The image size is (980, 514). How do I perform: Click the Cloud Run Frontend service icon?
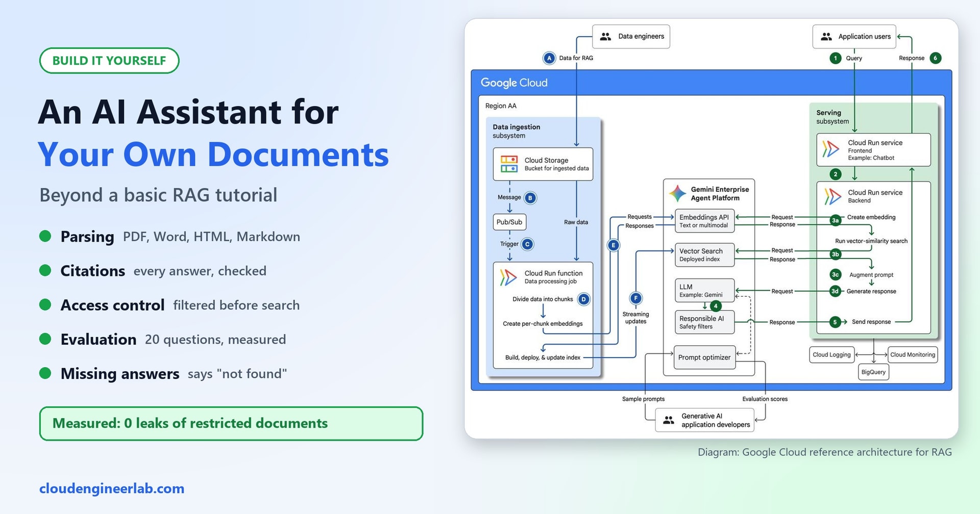(831, 149)
